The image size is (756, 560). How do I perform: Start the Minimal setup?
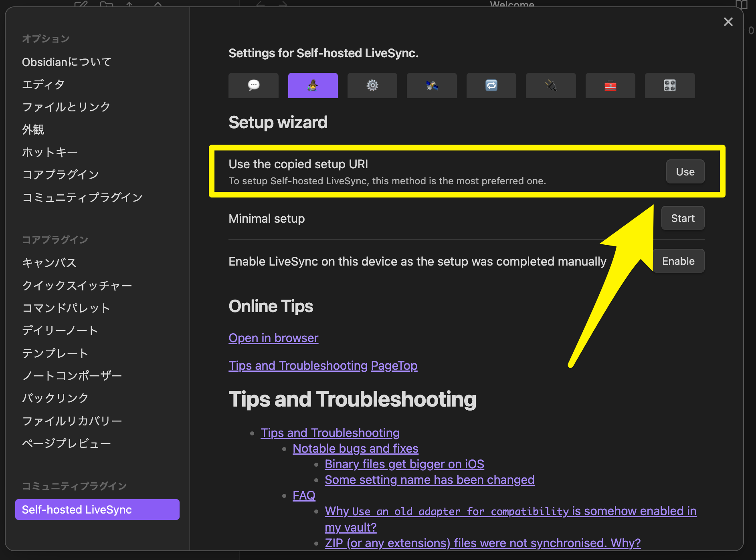[683, 218]
